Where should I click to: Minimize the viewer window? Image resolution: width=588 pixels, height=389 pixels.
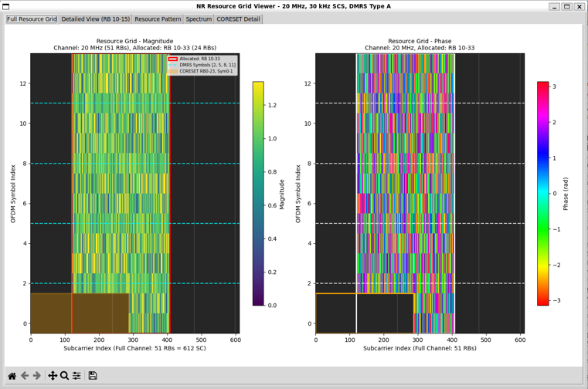click(554, 6)
